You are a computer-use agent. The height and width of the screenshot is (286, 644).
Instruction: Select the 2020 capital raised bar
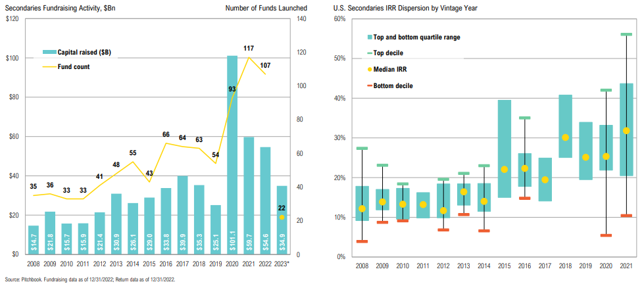(232, 155)
